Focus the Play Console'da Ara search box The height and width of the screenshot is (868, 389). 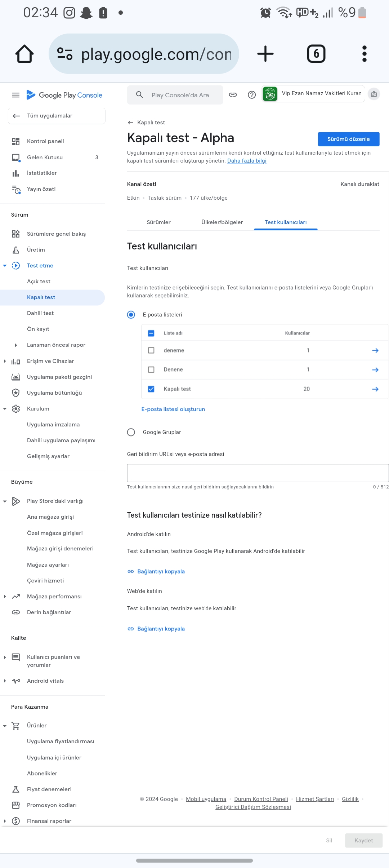point(175,95)
